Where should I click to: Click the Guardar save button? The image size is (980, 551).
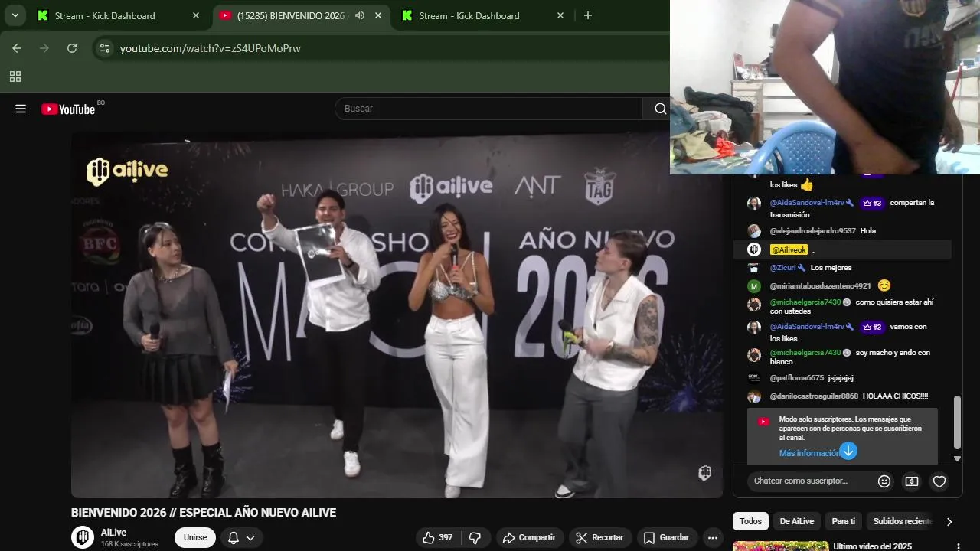pos(667,537)
